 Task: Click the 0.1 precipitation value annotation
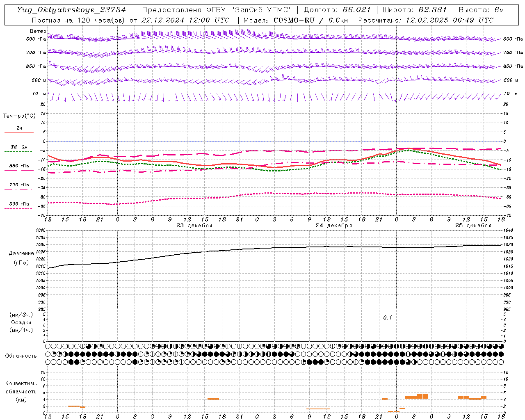(388, 317)
